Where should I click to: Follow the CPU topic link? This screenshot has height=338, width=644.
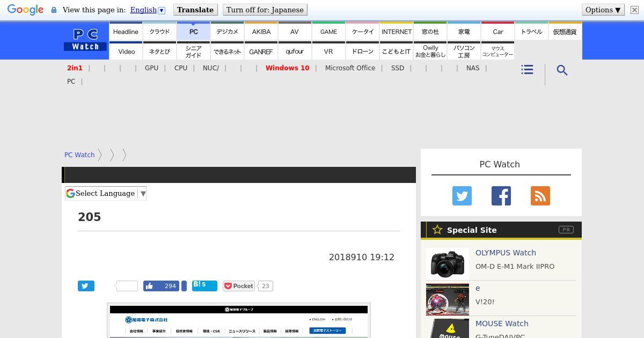[181, 68]
